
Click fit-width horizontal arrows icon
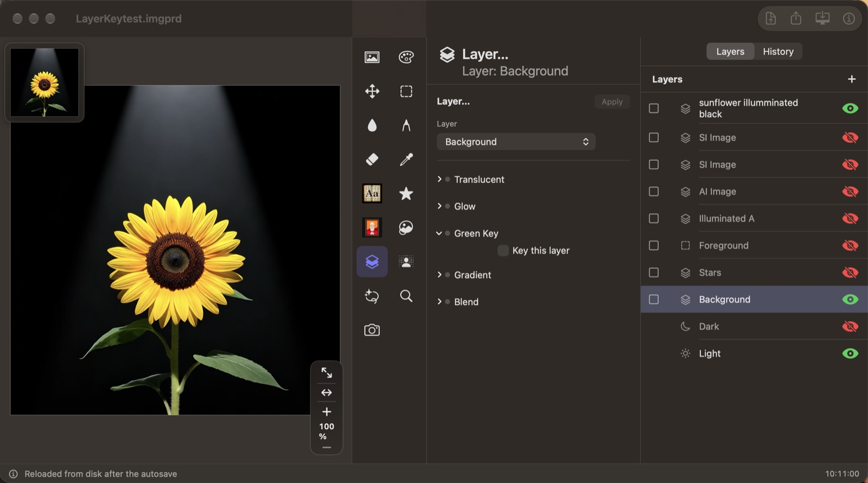point(327,392)
